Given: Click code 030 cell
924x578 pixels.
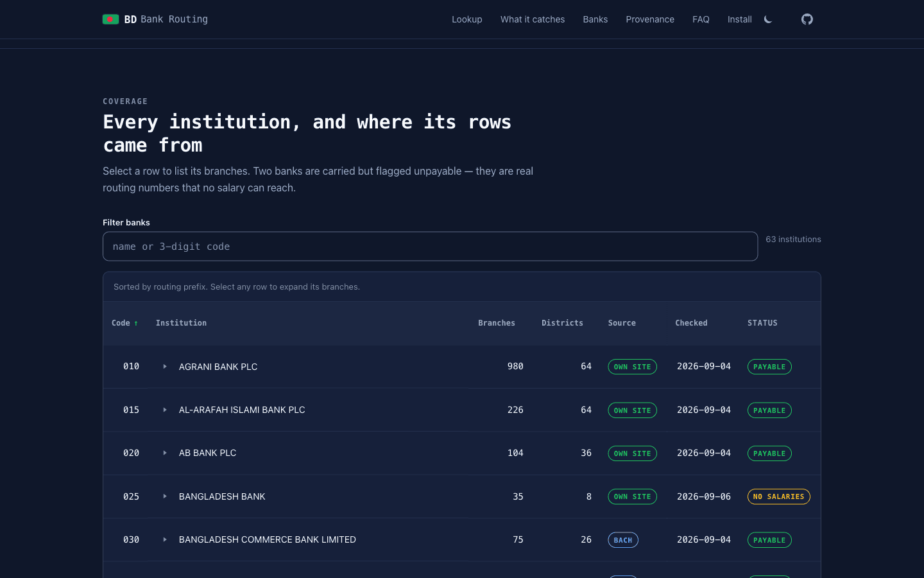Looking at the screenshot, I should (x=131, y=539).
